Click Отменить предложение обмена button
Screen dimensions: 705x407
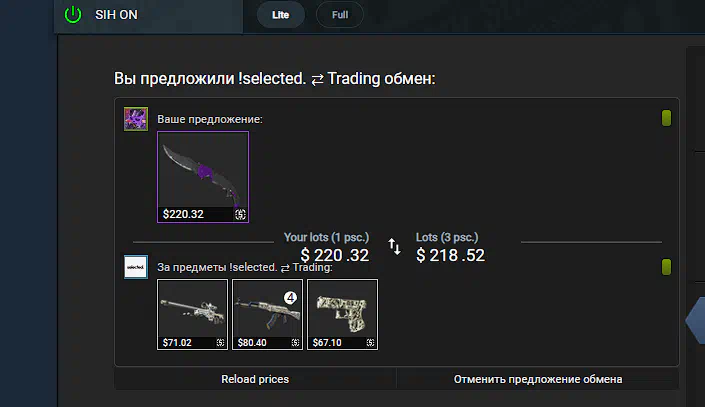(538, 379)
